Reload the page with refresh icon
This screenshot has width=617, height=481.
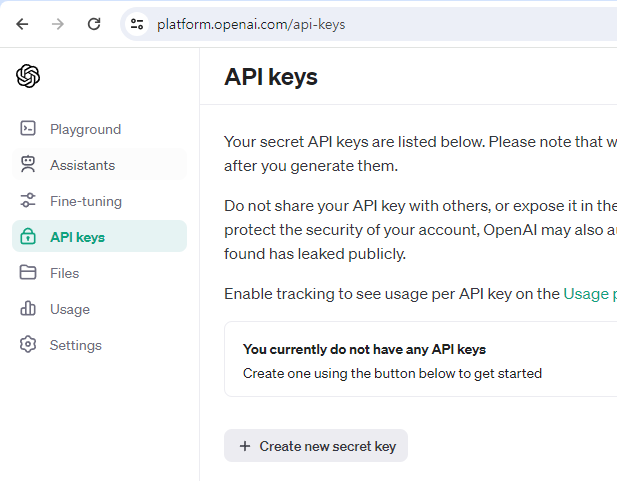(94, 24)
